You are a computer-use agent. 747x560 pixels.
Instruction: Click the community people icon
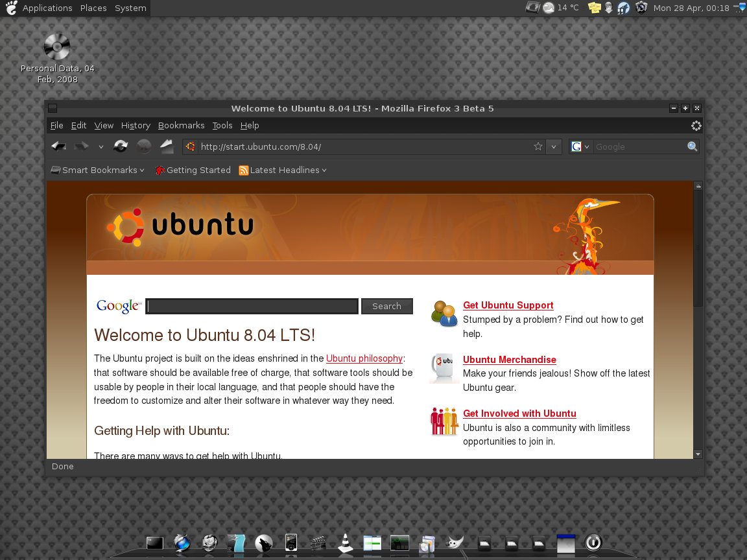(444, 421)
